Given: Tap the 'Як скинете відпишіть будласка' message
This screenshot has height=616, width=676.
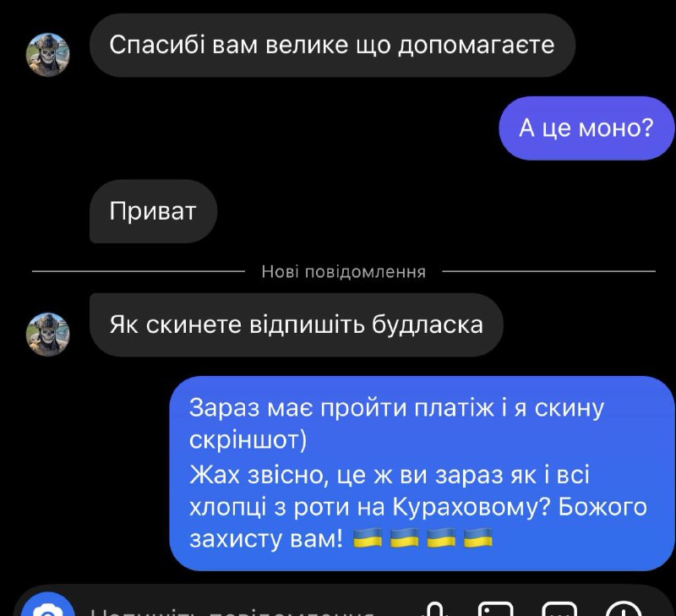Looking at the screenshot, I should point(297,324).
